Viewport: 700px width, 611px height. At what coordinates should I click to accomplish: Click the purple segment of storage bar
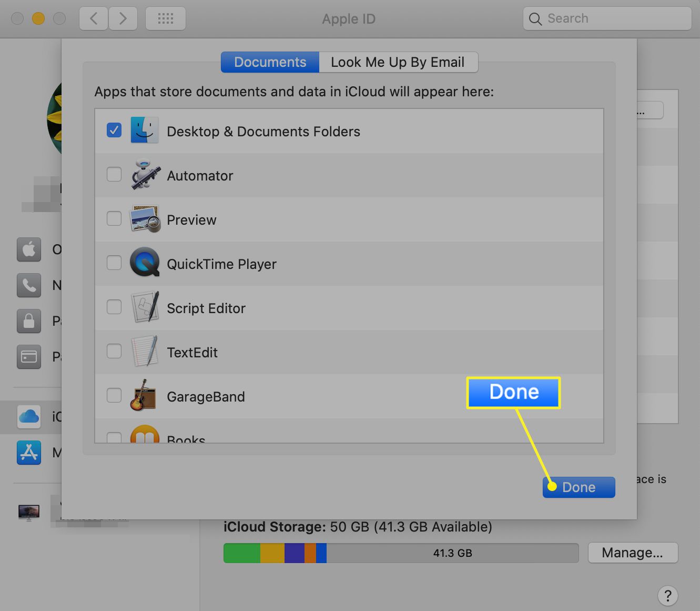[295, 553]
